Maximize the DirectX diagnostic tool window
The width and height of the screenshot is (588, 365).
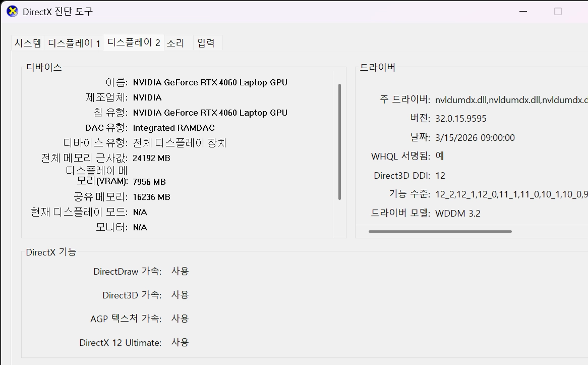click(x=558, y=12)
